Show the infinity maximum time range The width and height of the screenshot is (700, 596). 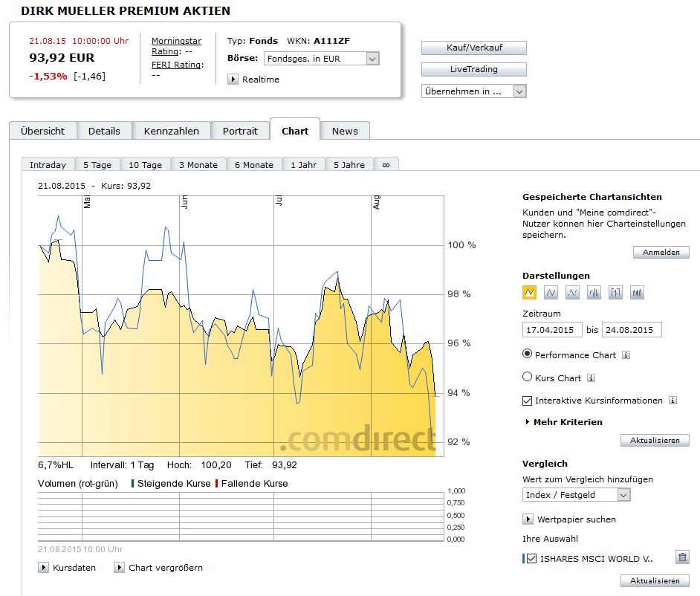[x=386, y=165]
